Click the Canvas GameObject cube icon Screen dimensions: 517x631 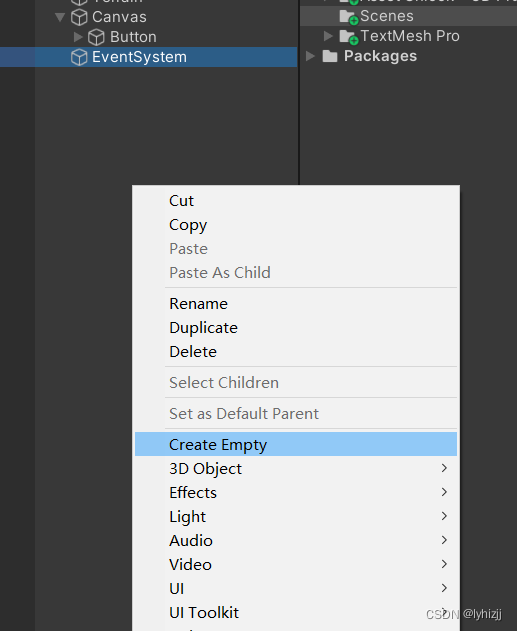click(x=79, y=17)
